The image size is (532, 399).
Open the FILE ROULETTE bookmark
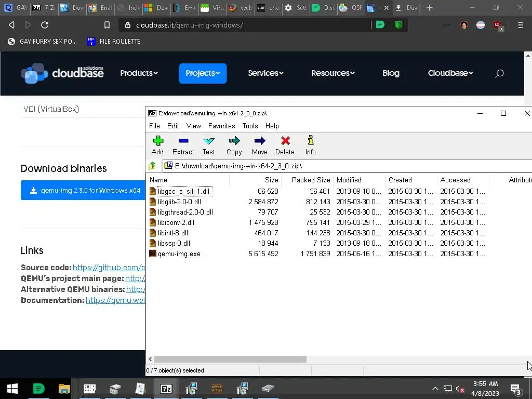click(x=114, y=42)
